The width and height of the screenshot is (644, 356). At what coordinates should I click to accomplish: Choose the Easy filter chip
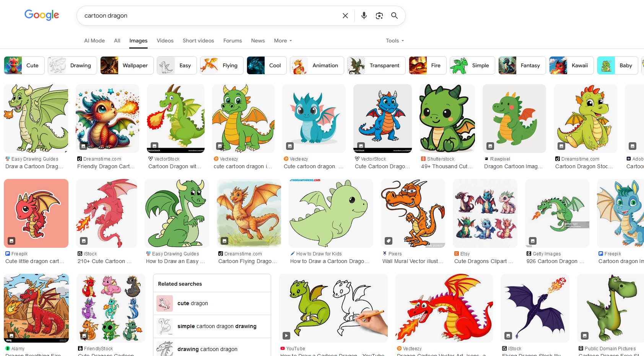(177, 65)
